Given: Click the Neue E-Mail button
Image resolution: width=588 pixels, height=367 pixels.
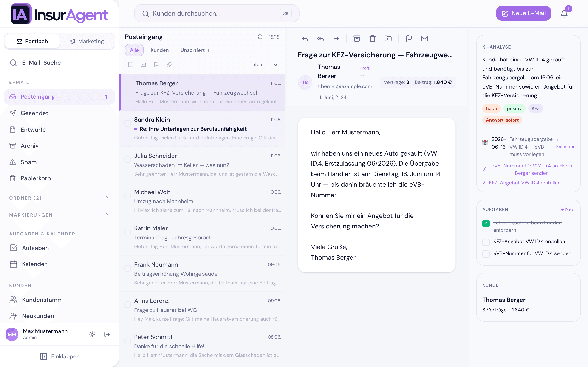Looking at the screenshot, I should point(524,13).
